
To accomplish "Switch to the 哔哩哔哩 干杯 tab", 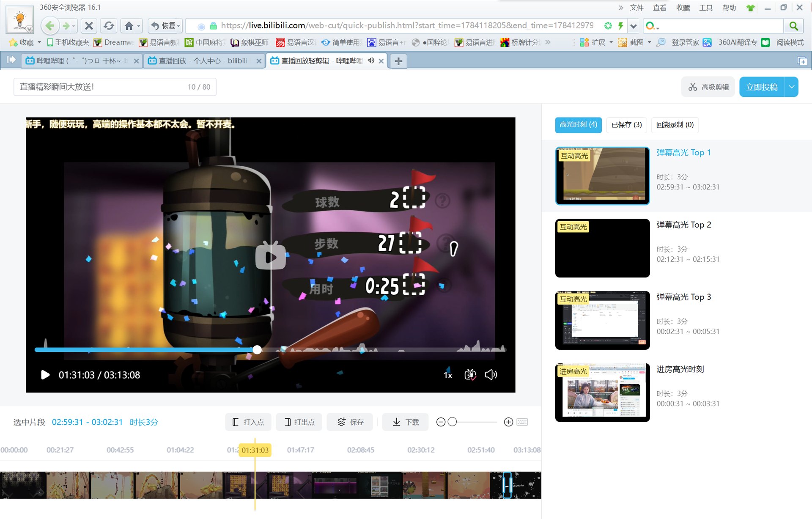I will point(82,61).
